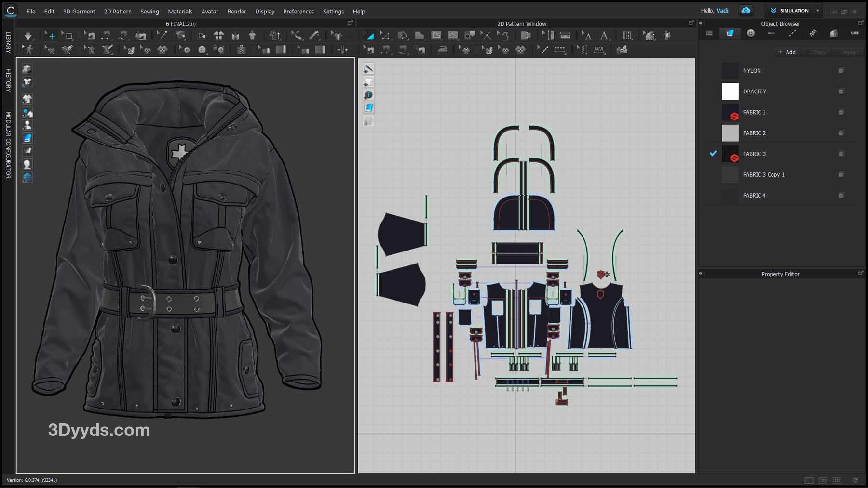This screenshot has width=868, height=488.
Task: Click the OPACITY white fabric swatch
Action: (730, 92)
